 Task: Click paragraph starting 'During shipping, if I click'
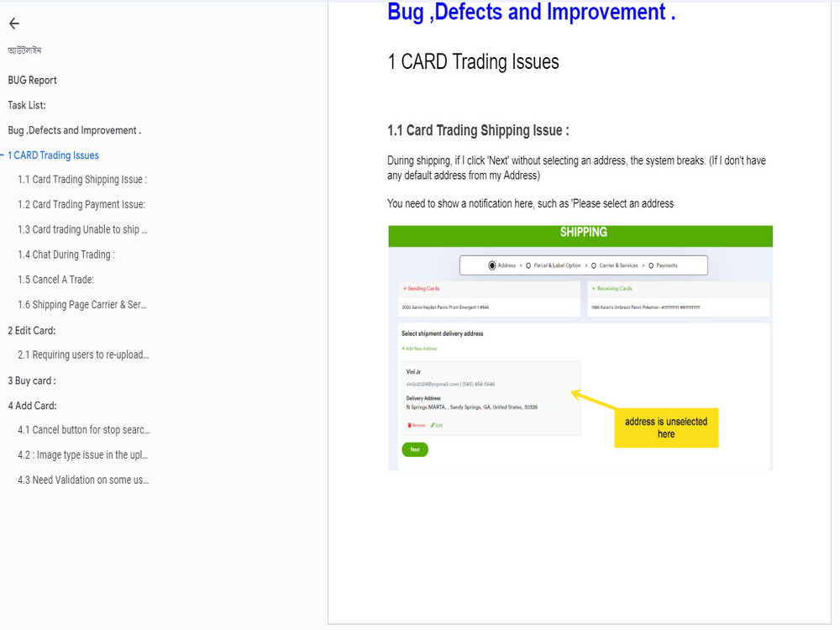(576, 168)
